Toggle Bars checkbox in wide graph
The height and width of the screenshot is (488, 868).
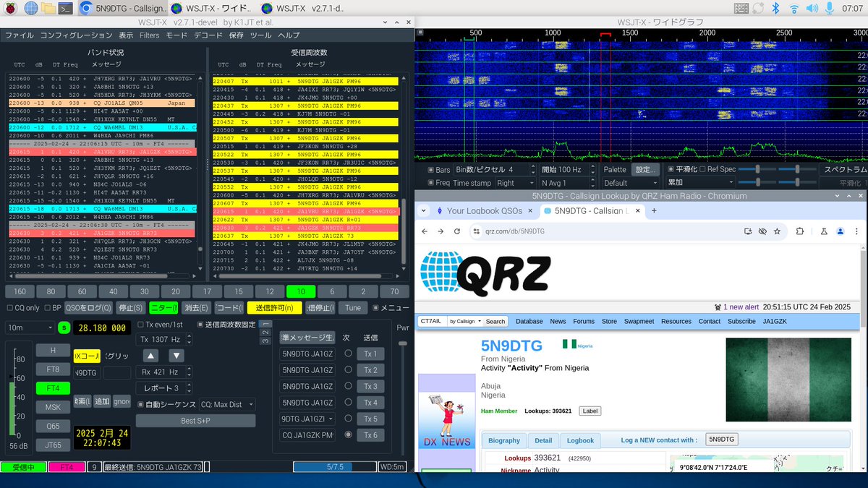tap(430, 170)
